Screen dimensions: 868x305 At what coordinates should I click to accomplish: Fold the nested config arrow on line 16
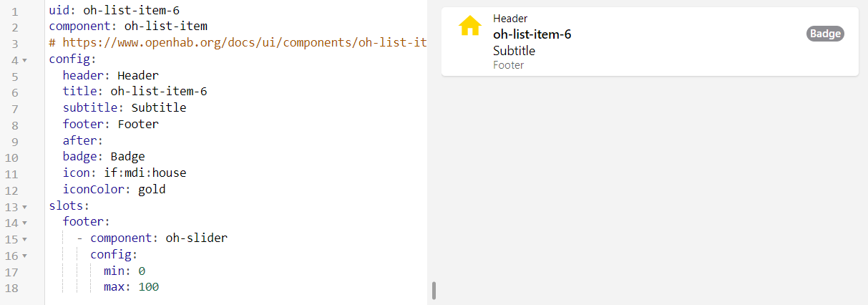click(25, 256)
